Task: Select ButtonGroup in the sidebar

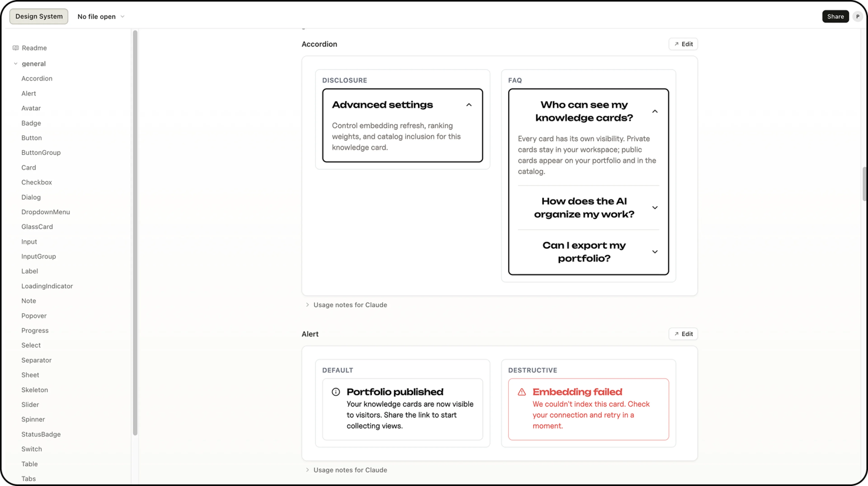Action: (x=41, y=153)
